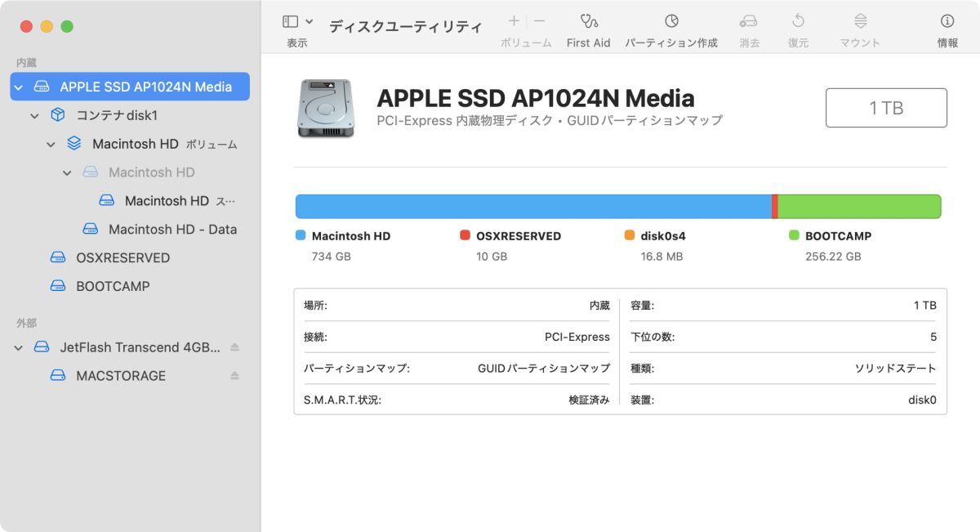
Task: Click the コンテナdisk1 container cube icon
Action: click(58, 115)
